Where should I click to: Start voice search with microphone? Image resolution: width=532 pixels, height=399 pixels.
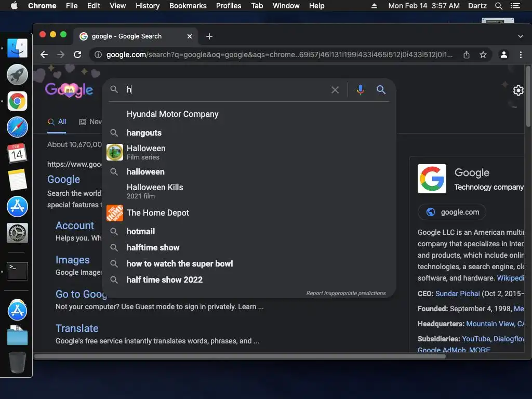pyautogui.click(x=361, y=90)
